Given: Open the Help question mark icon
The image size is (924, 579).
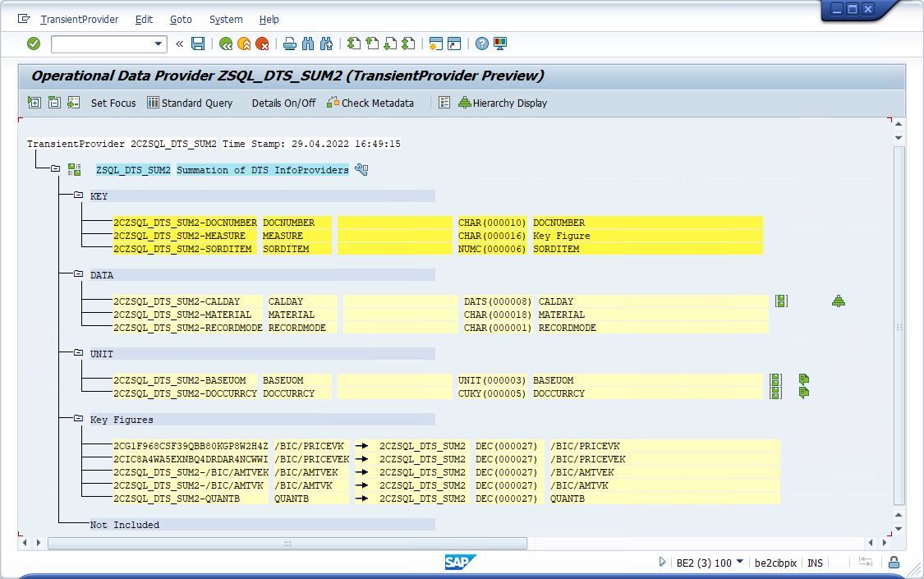Looking at the screenshot, I should [481, 44].
